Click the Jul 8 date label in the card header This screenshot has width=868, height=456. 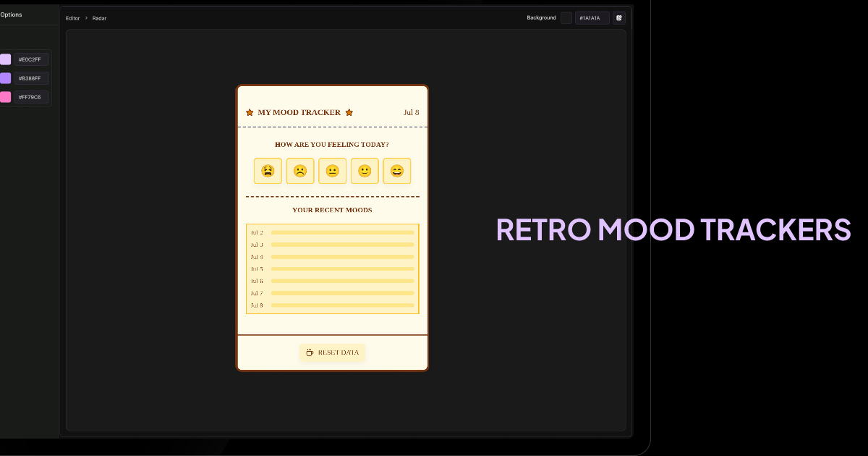tap(411, 112)
